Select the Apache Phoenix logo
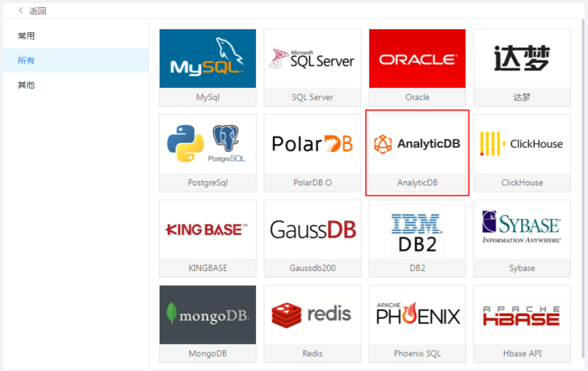 click(417, 315)
